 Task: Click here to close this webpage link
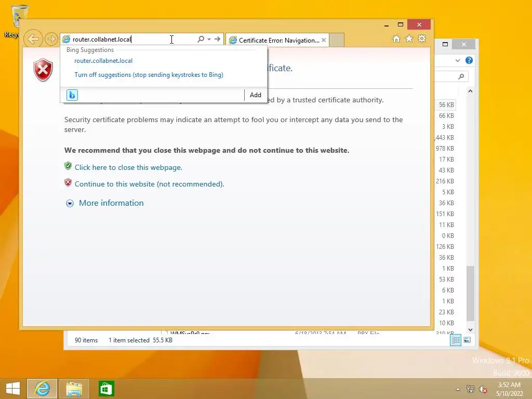[x=129, y=167]
